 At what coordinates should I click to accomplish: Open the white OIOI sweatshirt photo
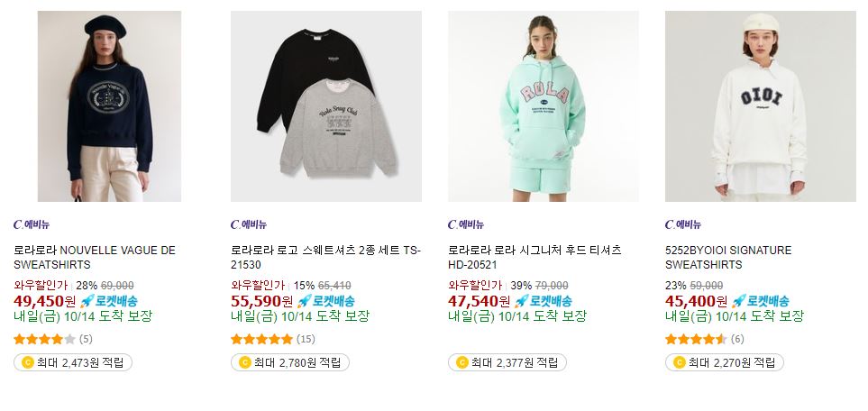coord(760,106)
